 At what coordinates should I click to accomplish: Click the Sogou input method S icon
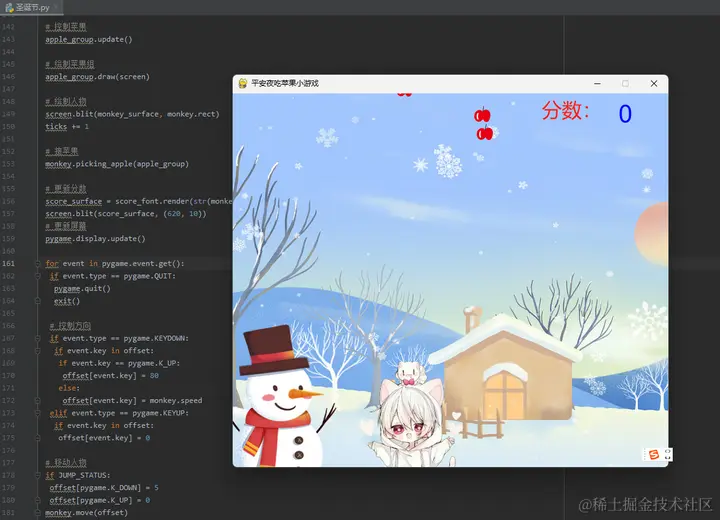[653, 454]
